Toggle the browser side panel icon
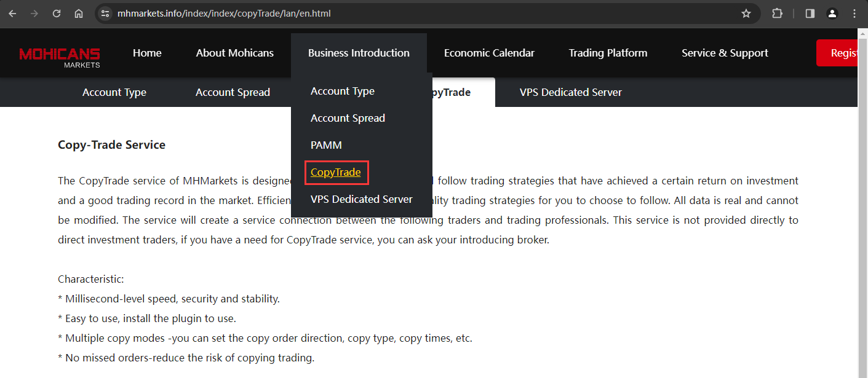The image size is (868, 378). pyautogui.click(x=810, y=14)
